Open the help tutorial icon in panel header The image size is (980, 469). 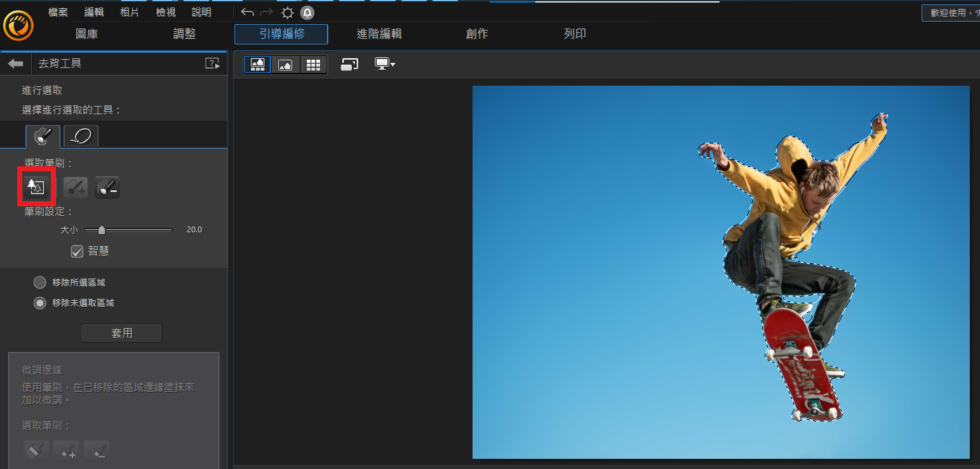[212, 63]
